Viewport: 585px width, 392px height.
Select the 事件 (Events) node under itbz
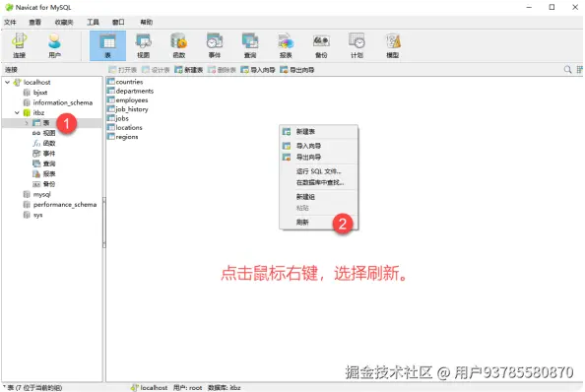(x=49, y=154)
